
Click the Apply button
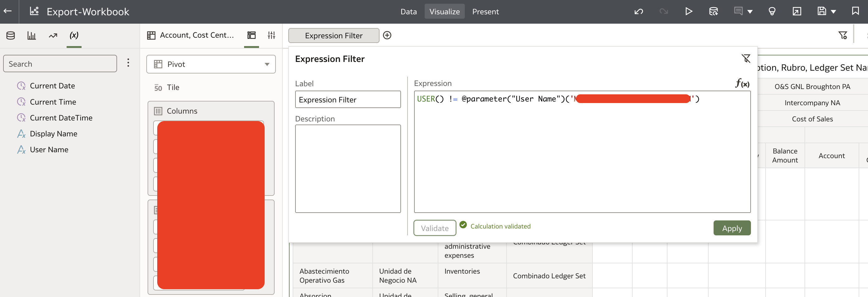(732, 228)
